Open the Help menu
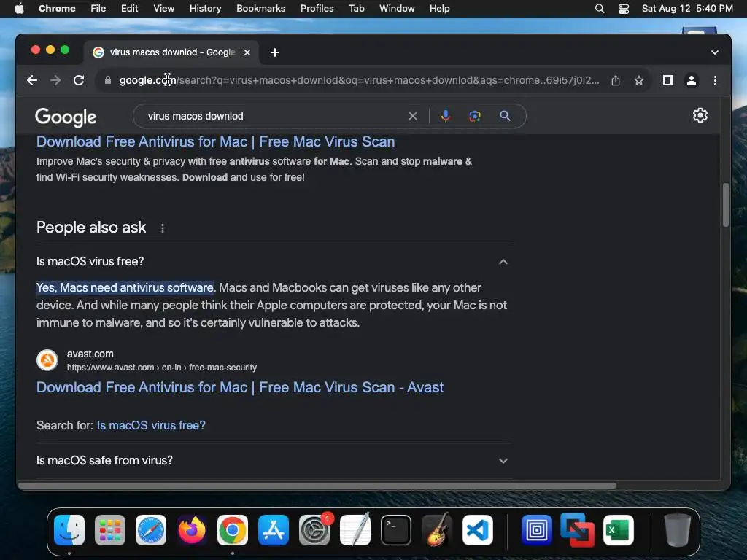The width and height of the screenshot is (747, 560). pyautogui.click(x=439, y=9)
